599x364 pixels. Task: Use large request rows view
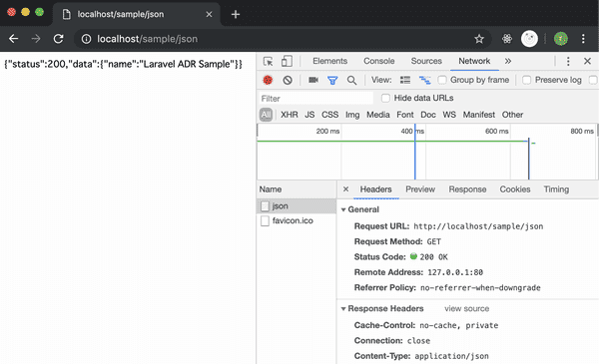[405, 80]
